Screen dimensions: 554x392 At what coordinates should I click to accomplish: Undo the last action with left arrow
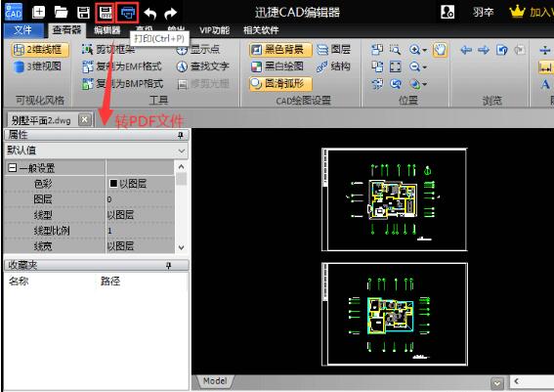[150, 14]
